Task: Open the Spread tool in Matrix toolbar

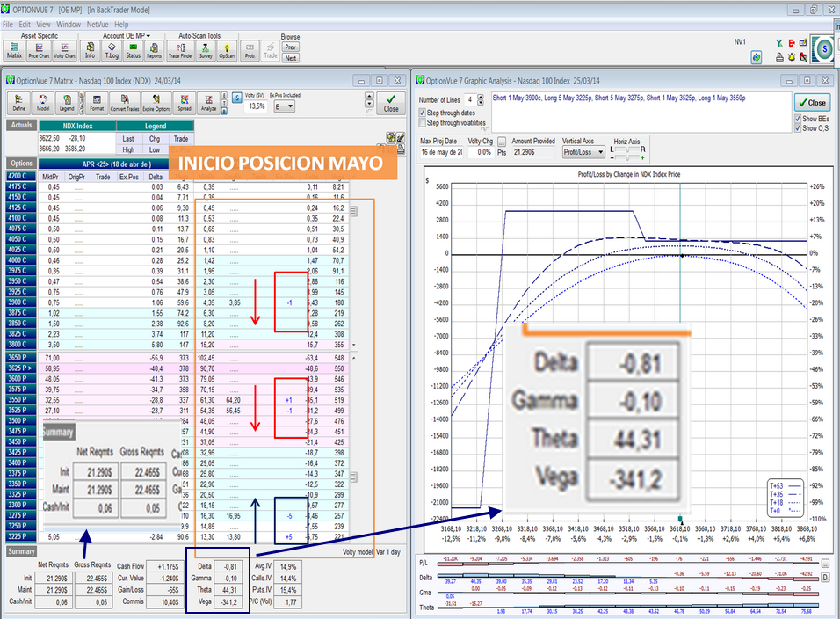Action: point(185,102)
